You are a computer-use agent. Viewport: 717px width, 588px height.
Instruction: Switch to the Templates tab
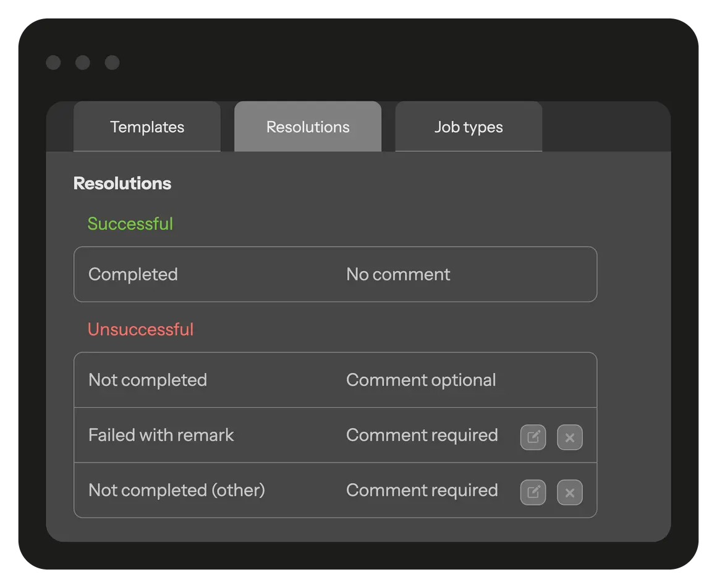coord(147,127)
